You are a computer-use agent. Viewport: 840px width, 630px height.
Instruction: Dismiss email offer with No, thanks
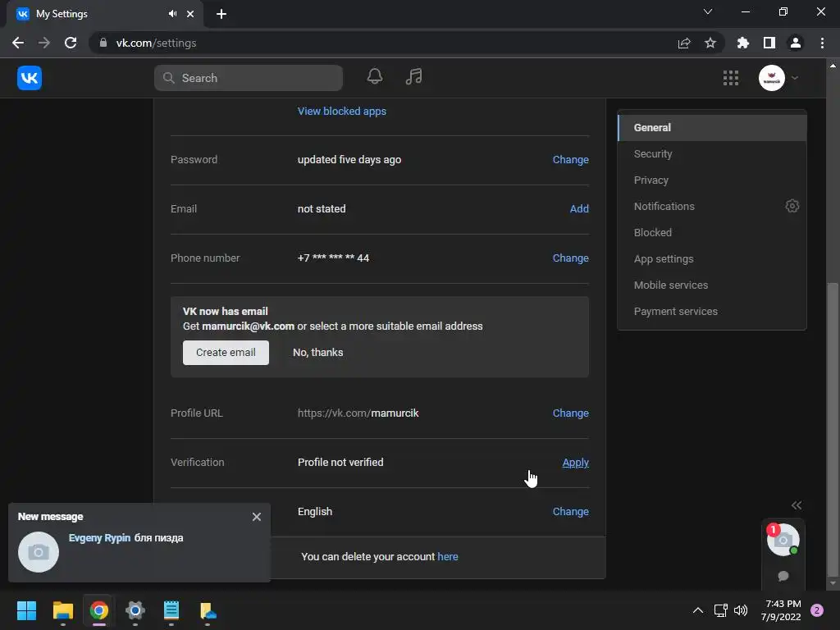(317, 353)
